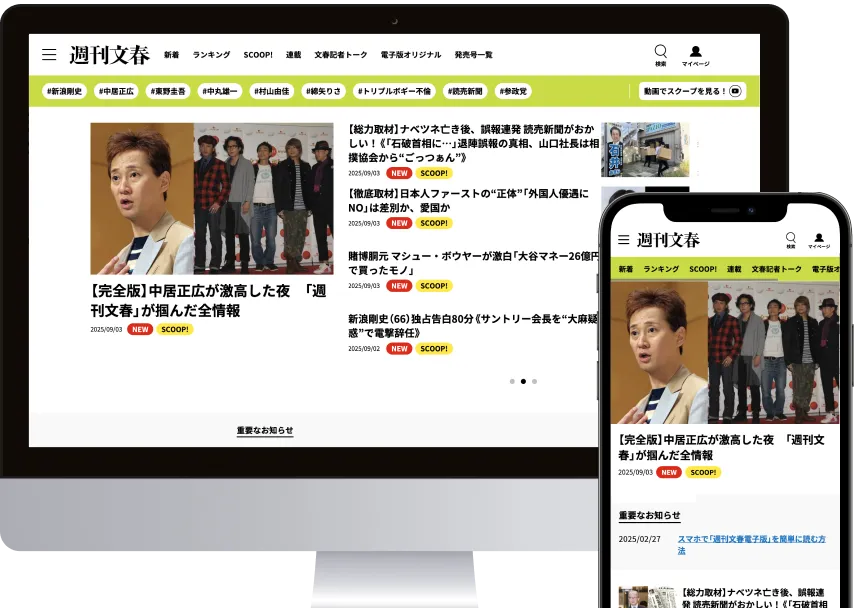856x608 pixels.
Task: Go to 電子版オリジナル in the desktop nav
Action: pyautogui.click(x=410, y=55)
